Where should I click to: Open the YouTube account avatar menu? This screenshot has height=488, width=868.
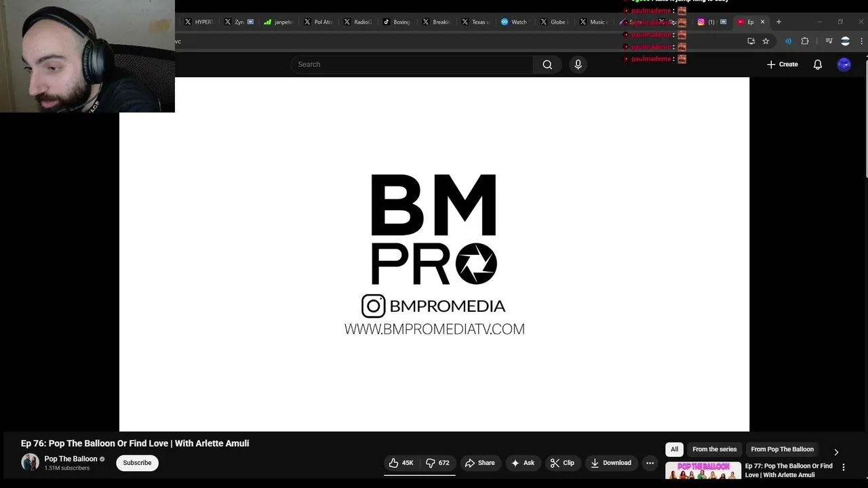[x=844, y=64]
